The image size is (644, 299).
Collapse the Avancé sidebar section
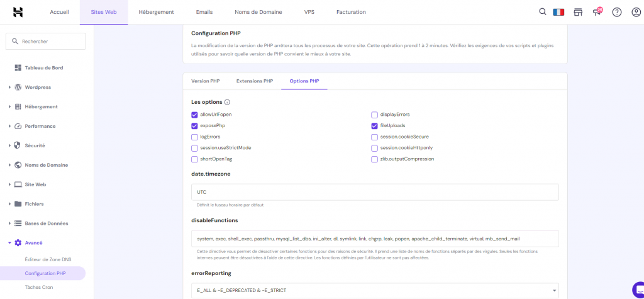point(33,242)
